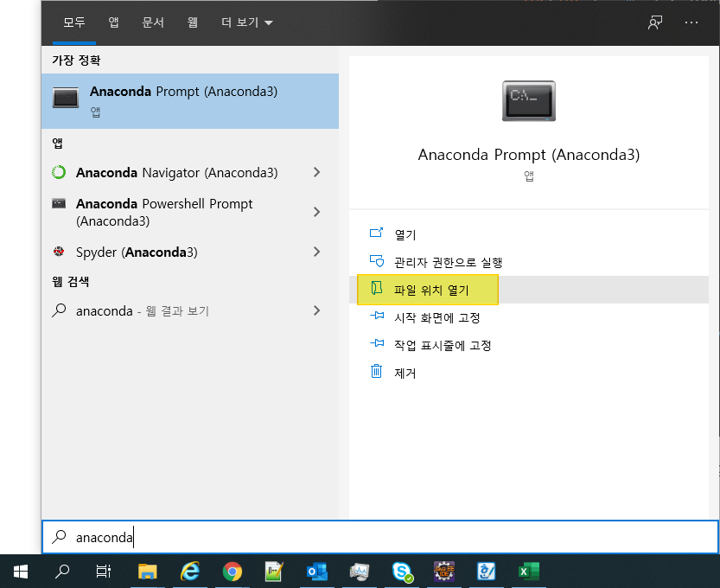Screen dimensions: 720x588
Task: Select Anaconda Prompt (Anaconda3) best match
Action: [x=190, y=101]
